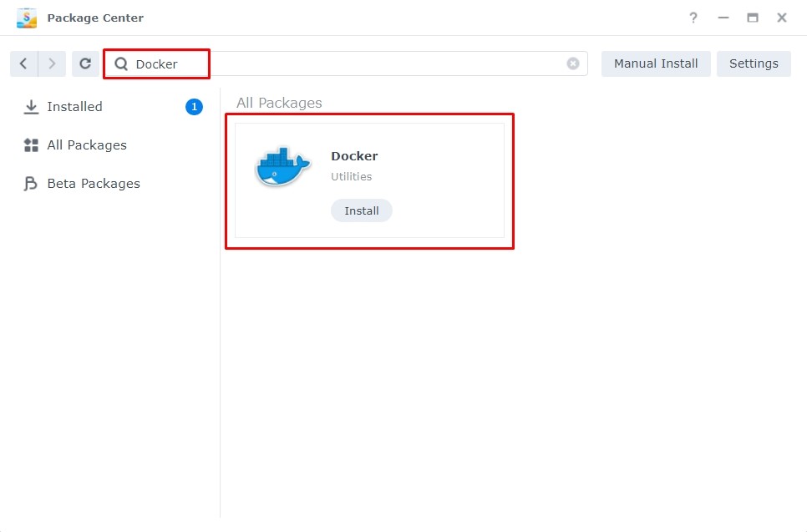Open the Docker package title
The height and width of the screenshot is (532, 807).
click(x=354, y=156)
